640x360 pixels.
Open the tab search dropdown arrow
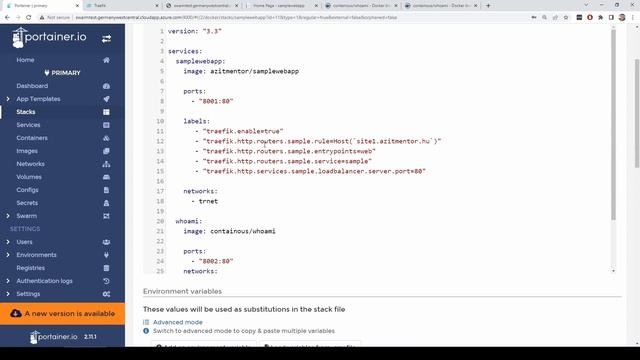pos(587,5)
